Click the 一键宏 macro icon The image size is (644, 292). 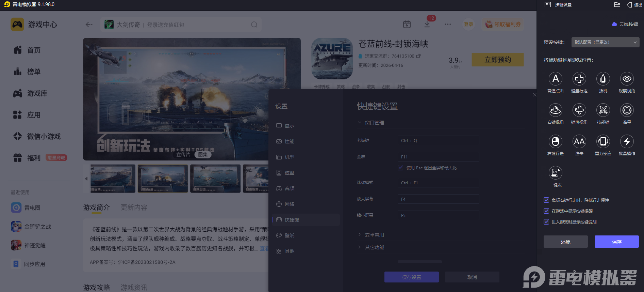tap(555, 173)
